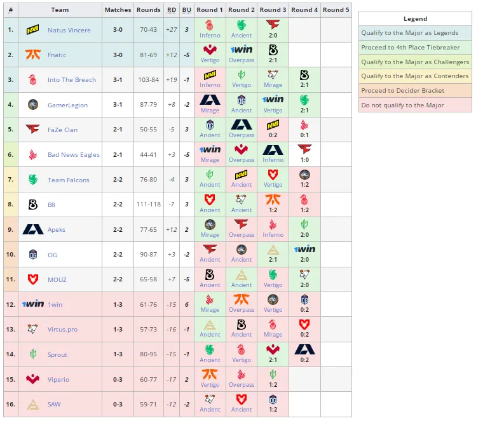Click legend entry Proceed to 4th Place Tiebreaker
Screen dimensions: 504x423
(415, 47)
